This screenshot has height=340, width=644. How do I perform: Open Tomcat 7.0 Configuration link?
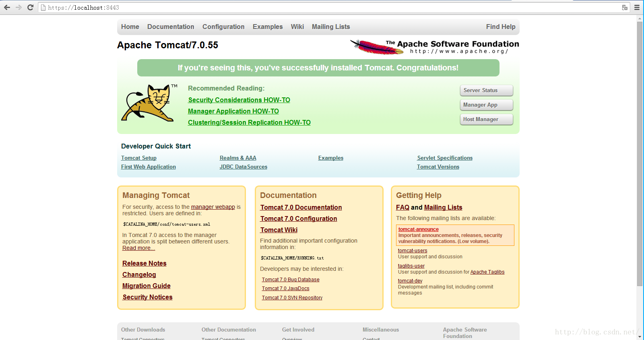[299, 218]
